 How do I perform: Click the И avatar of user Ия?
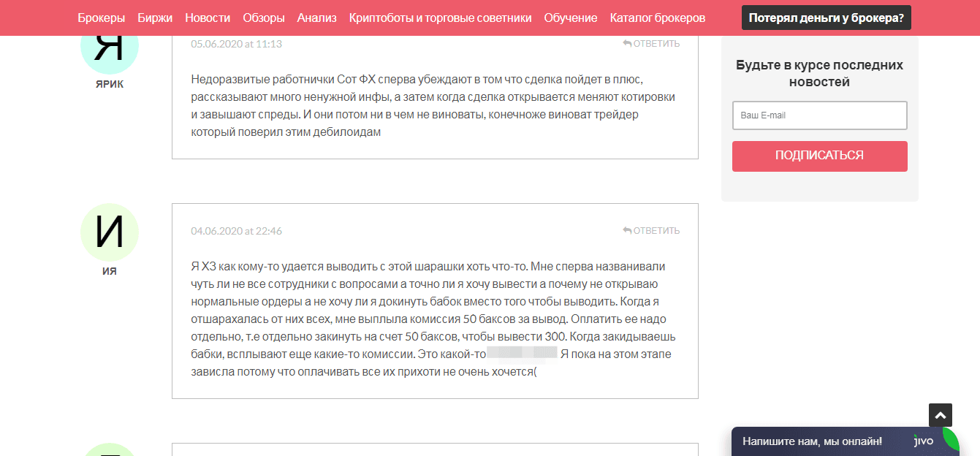tap(110, 232)
